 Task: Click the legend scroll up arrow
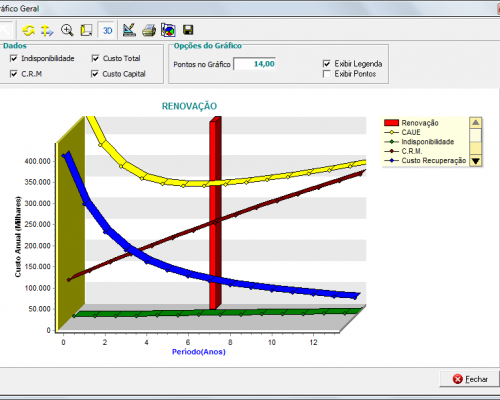point(475,123)
